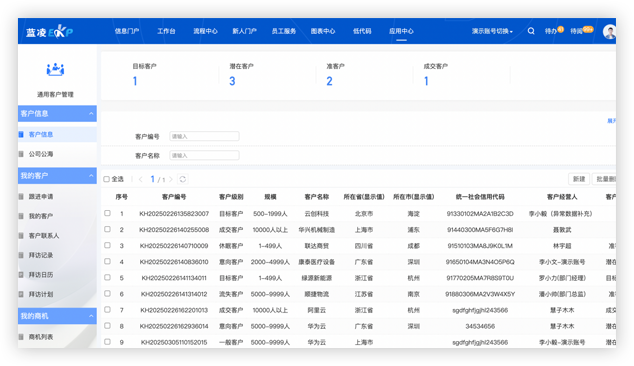Click the 客户编号 input field
This screenshot has height=366, width=634.
click(x=204, y=136)
